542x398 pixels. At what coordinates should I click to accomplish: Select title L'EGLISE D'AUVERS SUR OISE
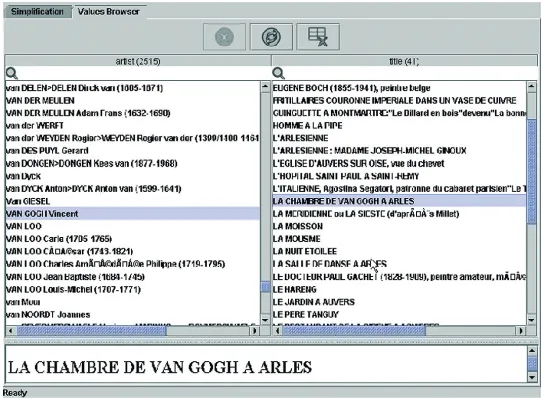pos(399,163)
